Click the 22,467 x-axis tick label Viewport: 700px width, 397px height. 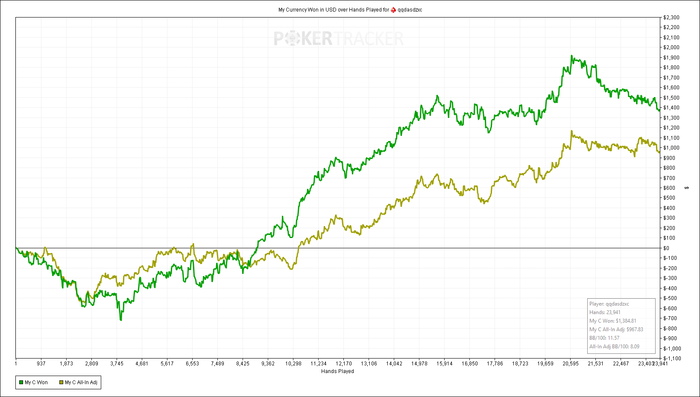[x=621, y=364]
